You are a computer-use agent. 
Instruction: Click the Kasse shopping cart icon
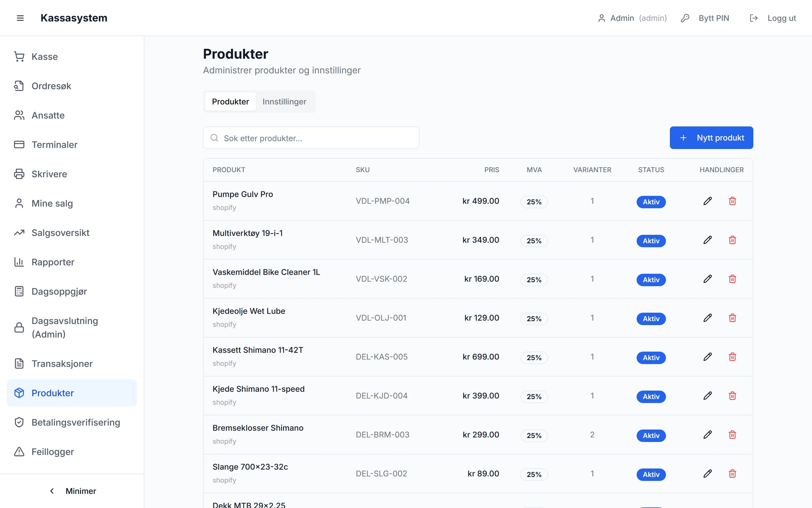tap(19, 56)
